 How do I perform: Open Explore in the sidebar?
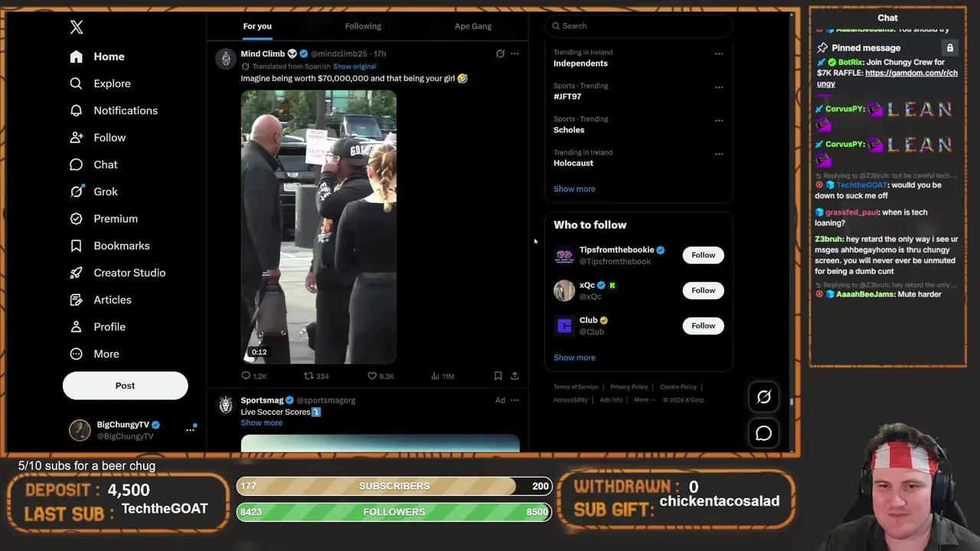(100, 83)
